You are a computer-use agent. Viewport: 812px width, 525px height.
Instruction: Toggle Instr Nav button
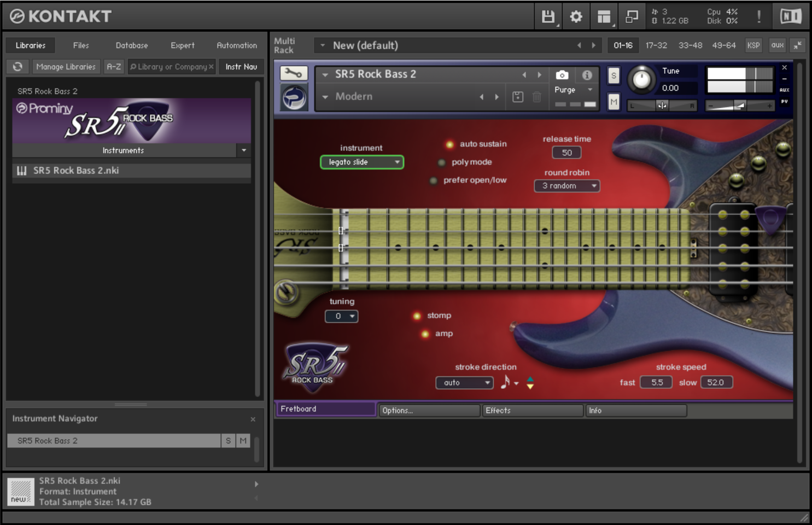[x=241, y=67]
